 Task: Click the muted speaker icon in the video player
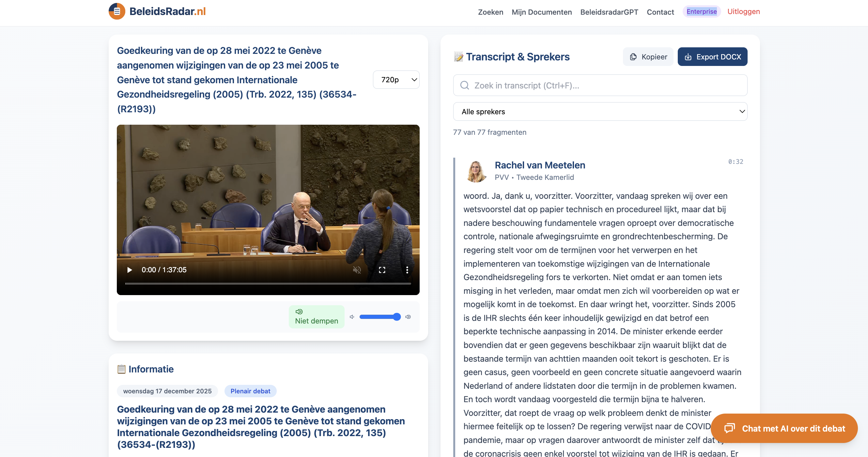(357, 270)
